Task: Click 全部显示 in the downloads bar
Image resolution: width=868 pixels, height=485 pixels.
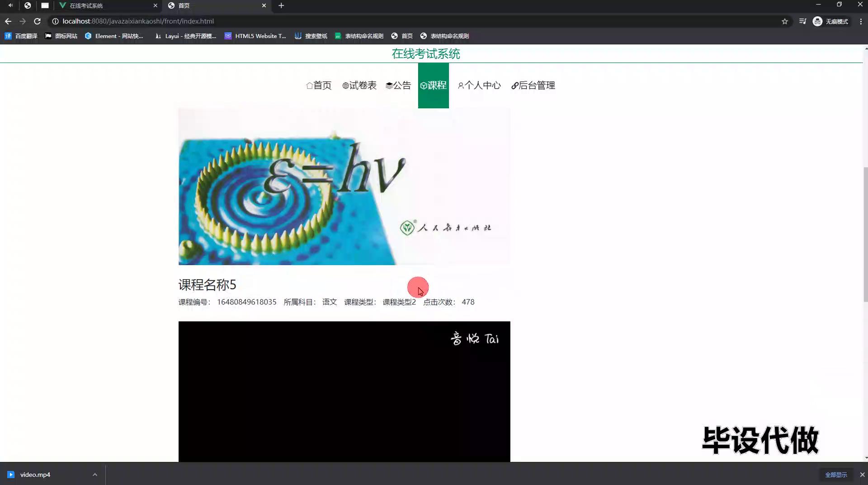Action: (836, 475)
